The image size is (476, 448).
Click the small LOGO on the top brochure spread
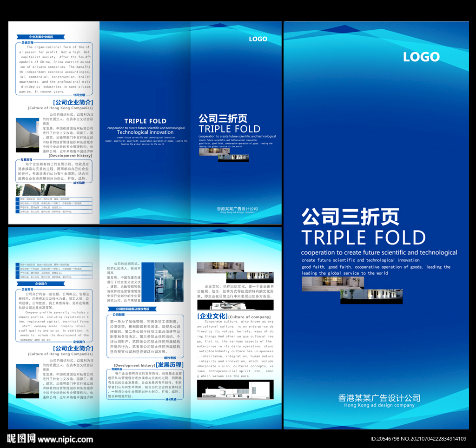coord(258,39)
